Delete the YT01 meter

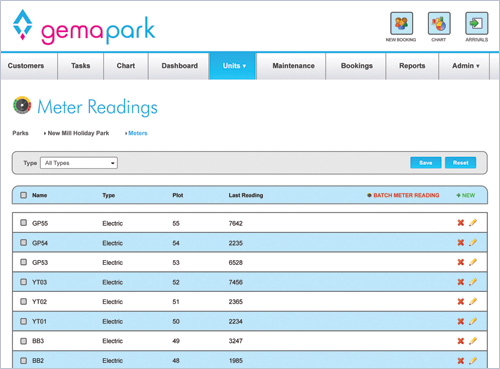pyautogui.click(x=461, y=321)
